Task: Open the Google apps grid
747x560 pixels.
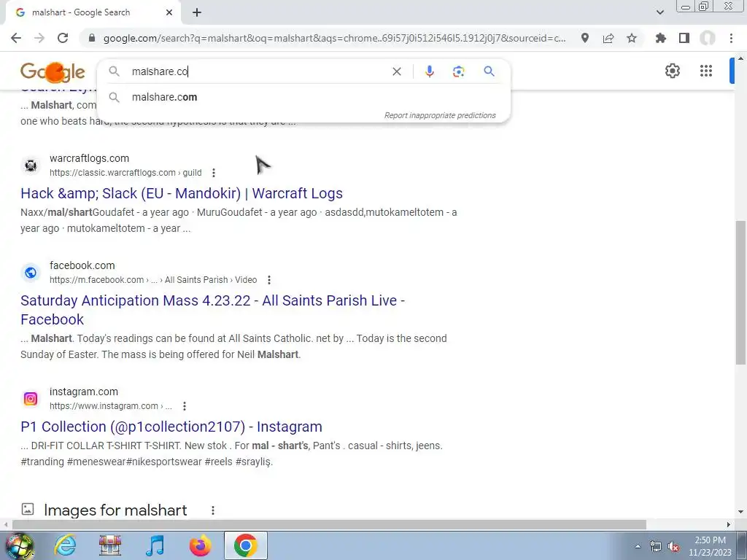Action: pos(706,71)
